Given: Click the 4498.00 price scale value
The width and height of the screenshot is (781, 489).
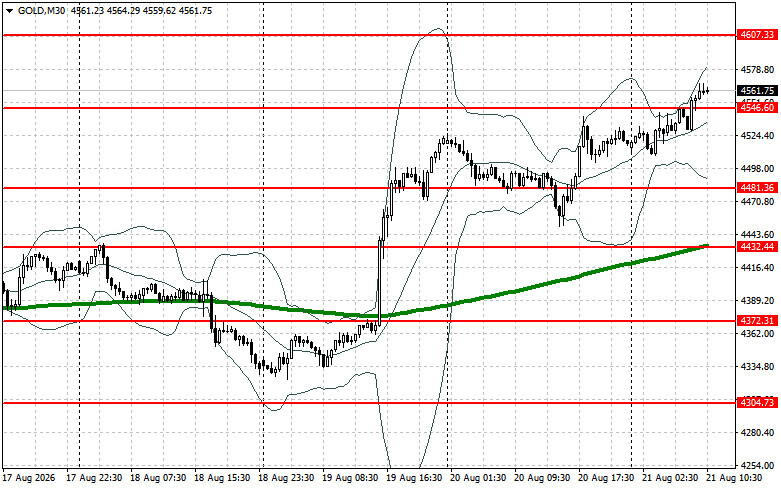Looking at the screenshot, I should pyautogui.click(x=757, y=169).
